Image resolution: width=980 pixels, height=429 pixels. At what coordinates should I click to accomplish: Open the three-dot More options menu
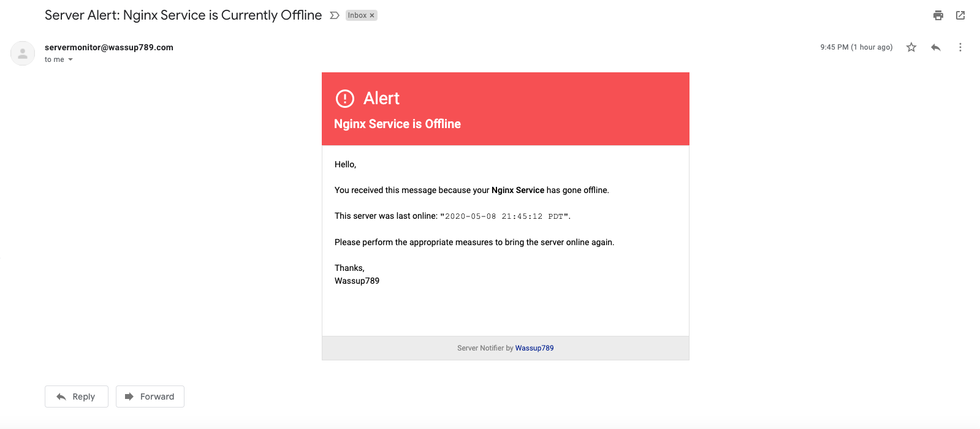[x=960, y=47]
